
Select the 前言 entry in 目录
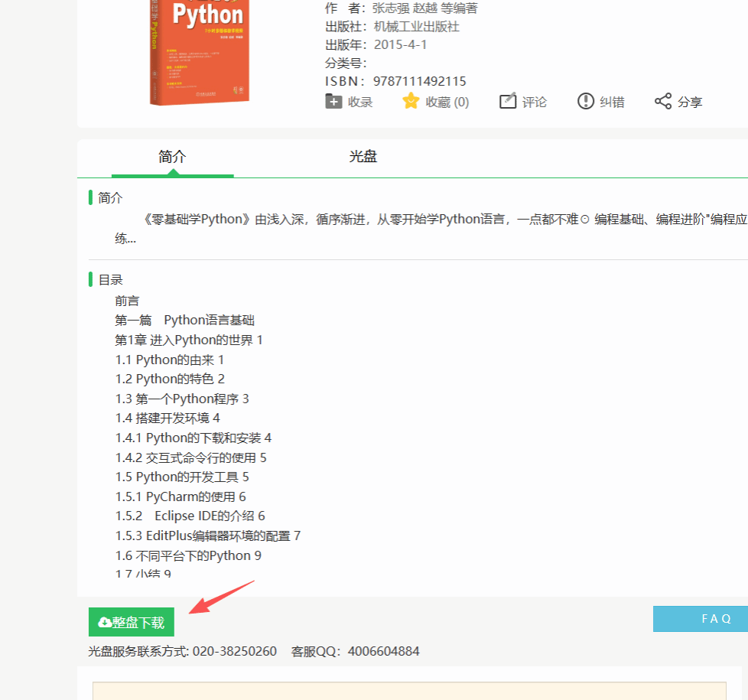pyautogui.click(x=127, y=301)
